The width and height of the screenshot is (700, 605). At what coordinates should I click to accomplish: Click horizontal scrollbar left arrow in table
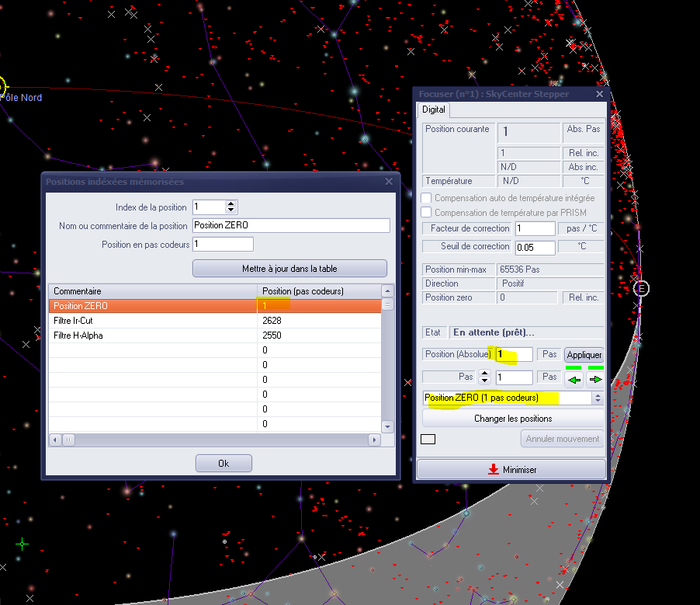[x=55, y=440]
